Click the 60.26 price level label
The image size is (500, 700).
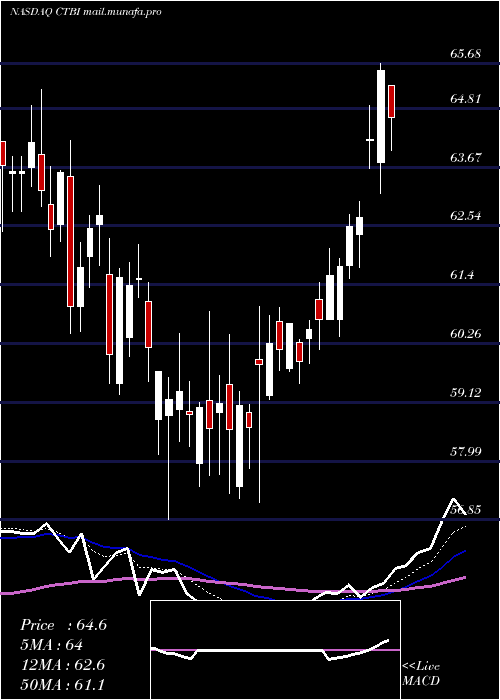point(466,334)
